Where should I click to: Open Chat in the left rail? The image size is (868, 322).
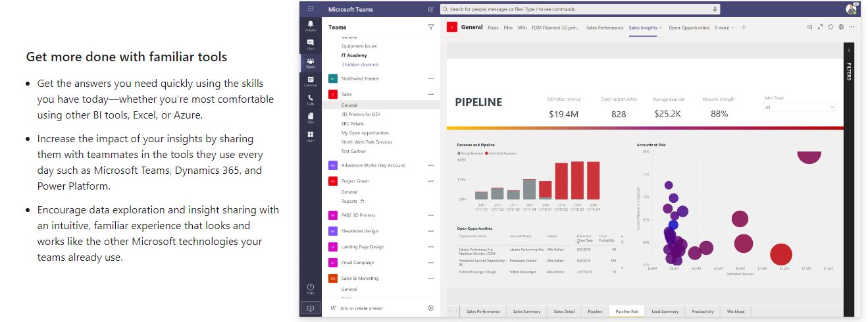tap(311, 45)
